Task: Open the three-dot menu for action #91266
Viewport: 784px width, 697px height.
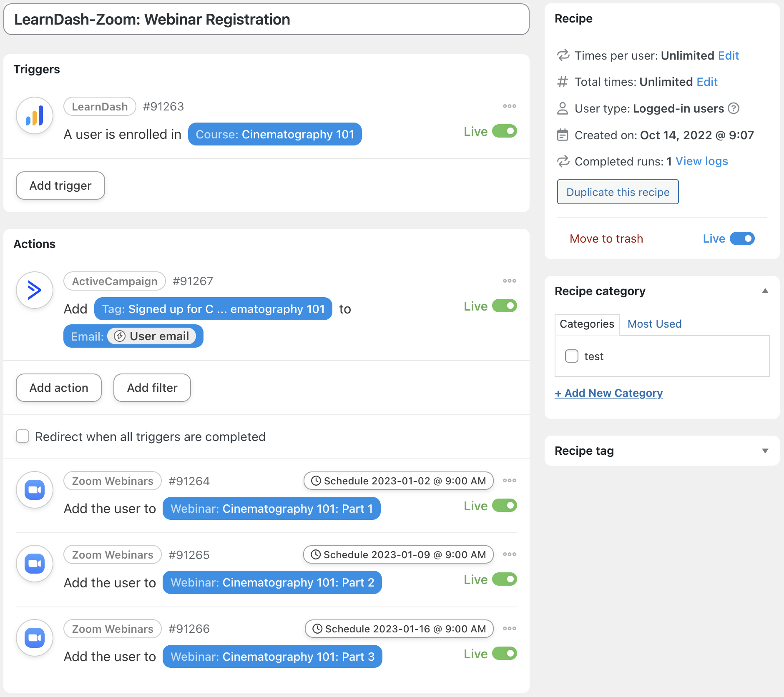Action: pyautogui.click(x=509, y=629)
